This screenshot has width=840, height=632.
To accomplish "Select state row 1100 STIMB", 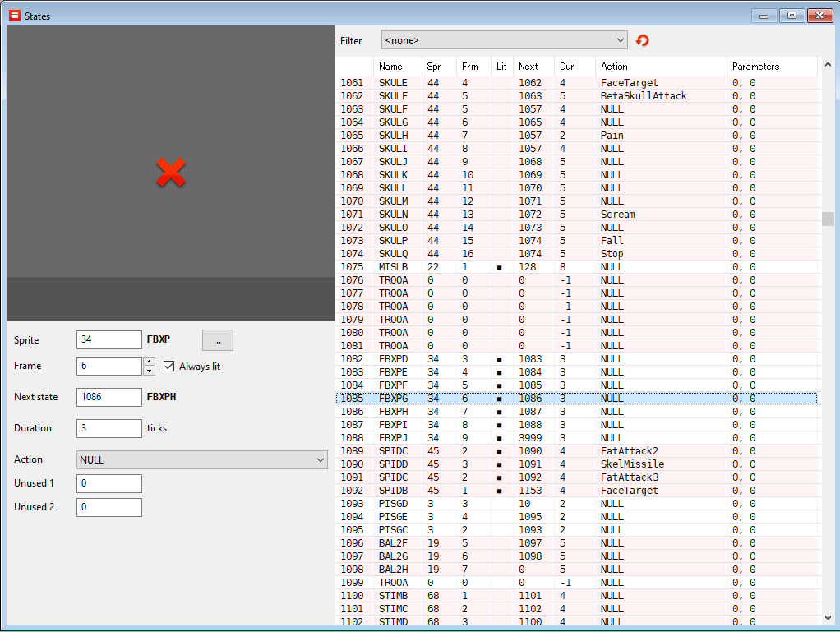I will tap(576, 596).
